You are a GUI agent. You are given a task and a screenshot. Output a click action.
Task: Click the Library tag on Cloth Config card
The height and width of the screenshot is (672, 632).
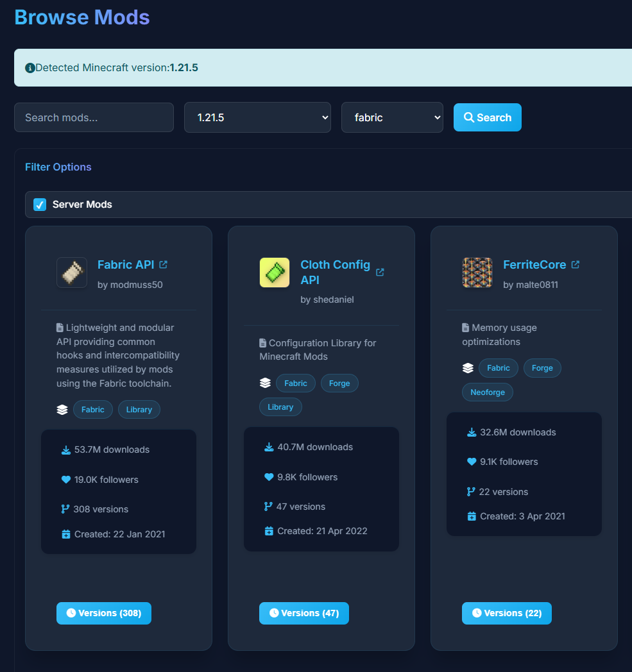280,407
